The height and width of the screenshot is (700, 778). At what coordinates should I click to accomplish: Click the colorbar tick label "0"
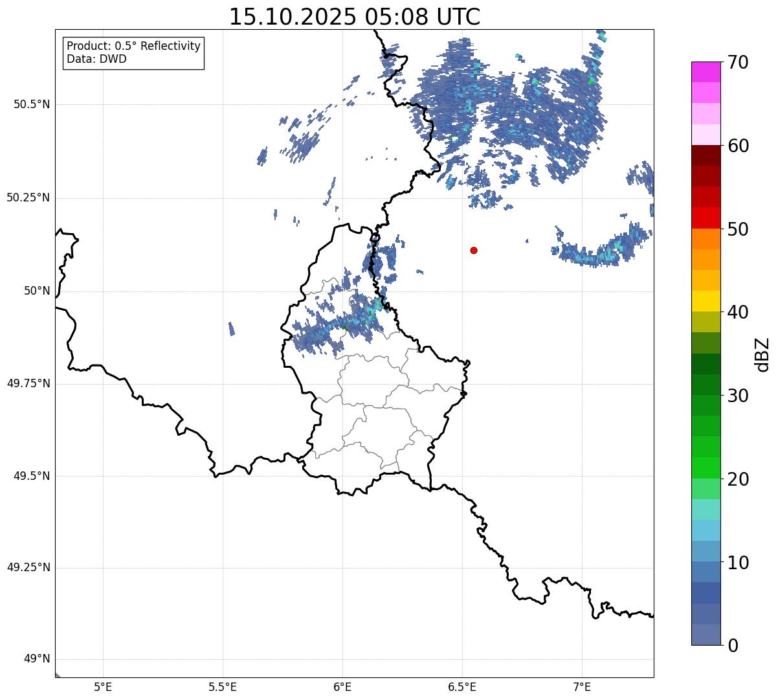click(733, 646)
